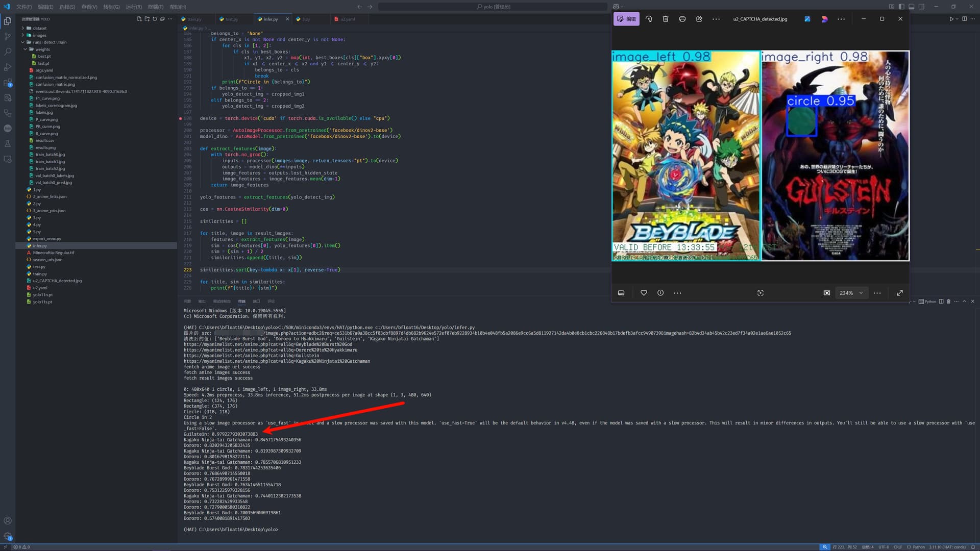This screenshot has height=551, width=980.
Task: Share the image from Photos viewer
Action: 699,19
